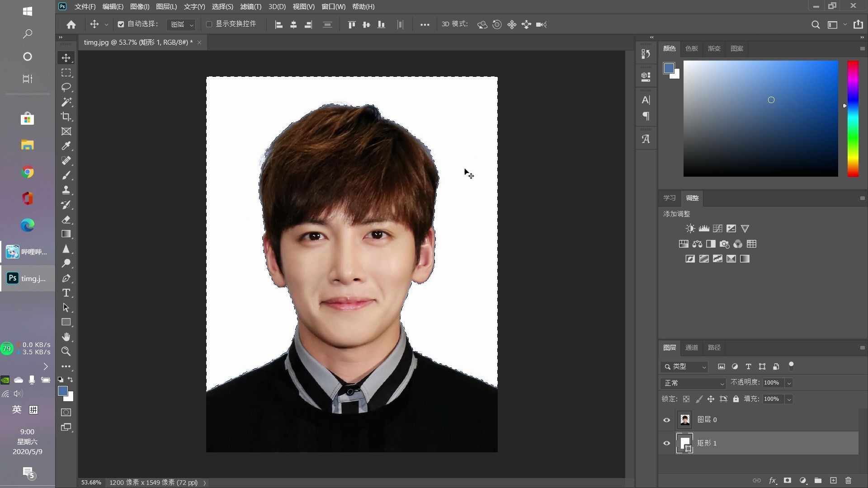Click the Create New Layer icon
Viewport: 868px width, 488px height.
tap(834, 481)
